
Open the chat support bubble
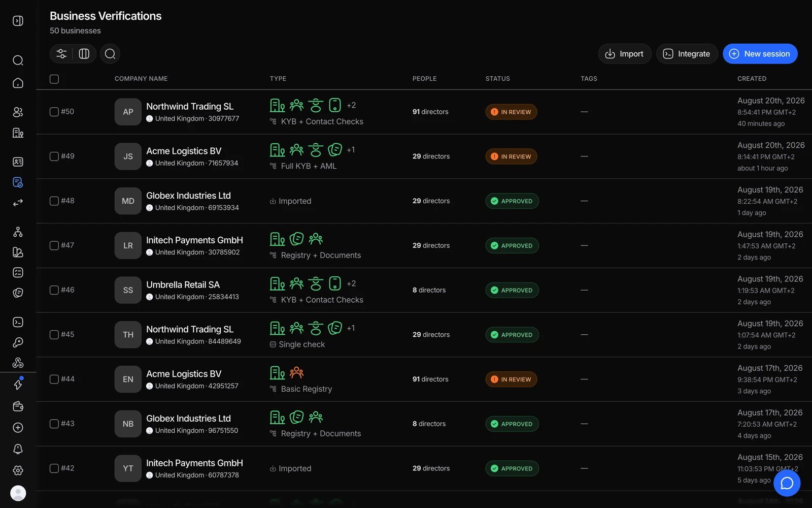[x=787, y=483]
